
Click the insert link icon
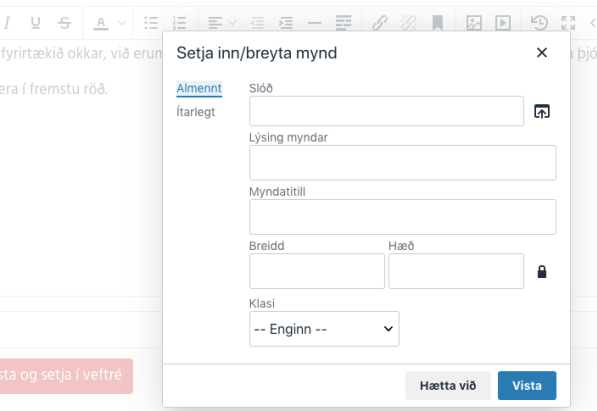380,23
